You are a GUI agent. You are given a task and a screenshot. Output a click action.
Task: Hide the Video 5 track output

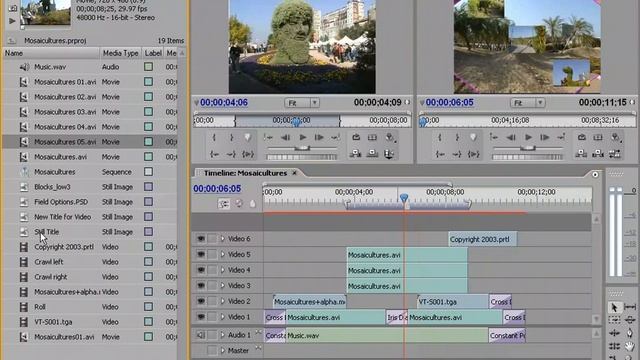point(201,254)
